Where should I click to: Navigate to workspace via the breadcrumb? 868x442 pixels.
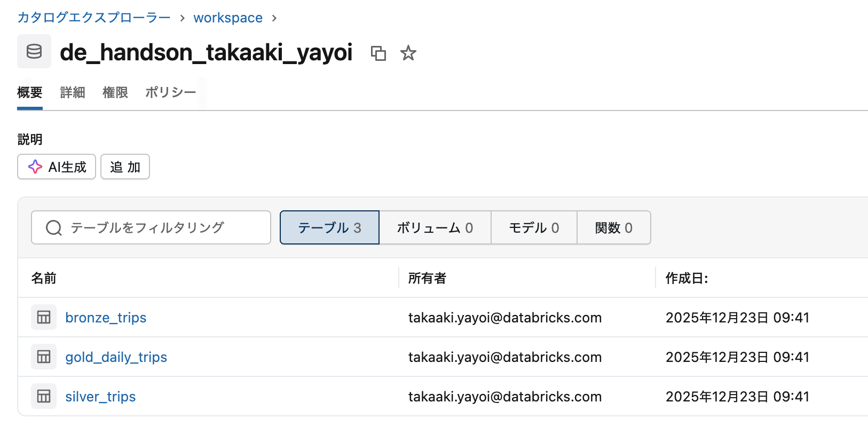(x=227, y=17)
